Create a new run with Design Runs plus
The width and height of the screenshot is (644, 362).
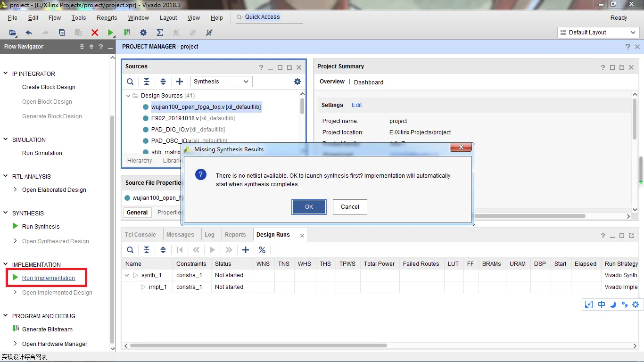click(246, 250)
